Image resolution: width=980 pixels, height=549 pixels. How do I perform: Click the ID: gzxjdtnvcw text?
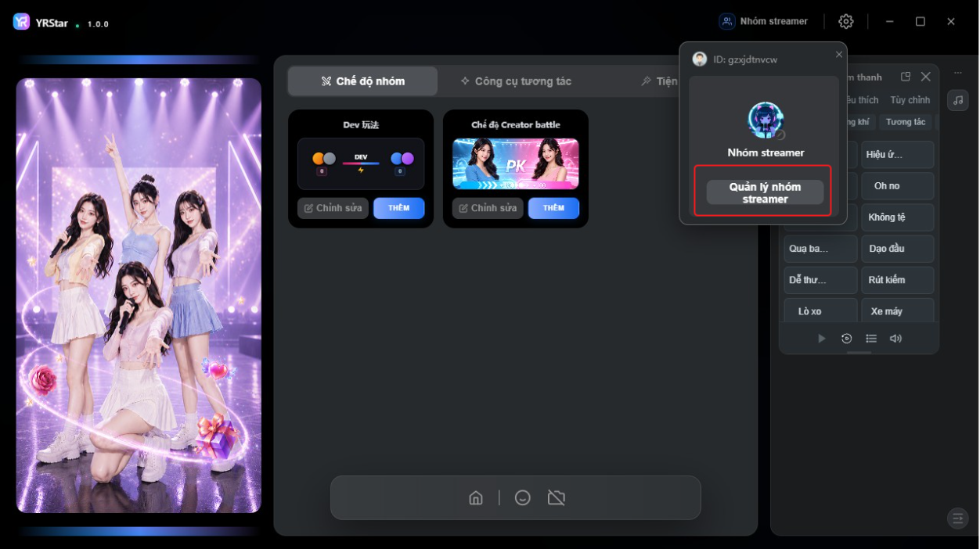745,59
